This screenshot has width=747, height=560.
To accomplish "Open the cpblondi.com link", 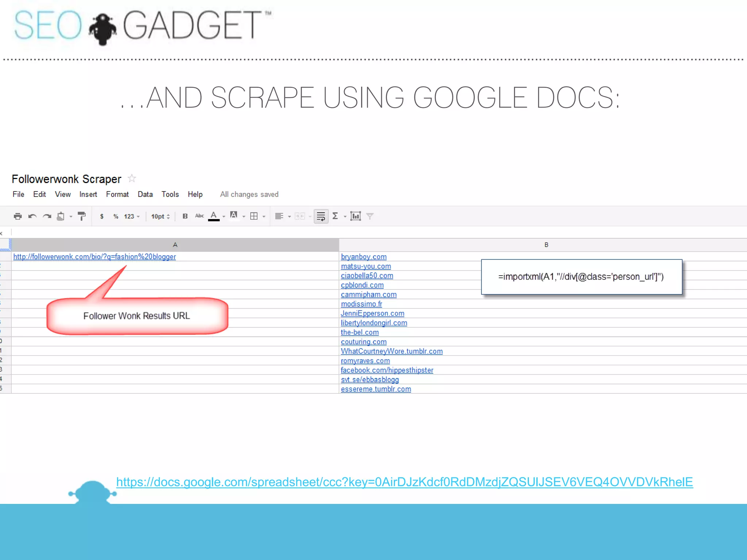I will point(362,285).
